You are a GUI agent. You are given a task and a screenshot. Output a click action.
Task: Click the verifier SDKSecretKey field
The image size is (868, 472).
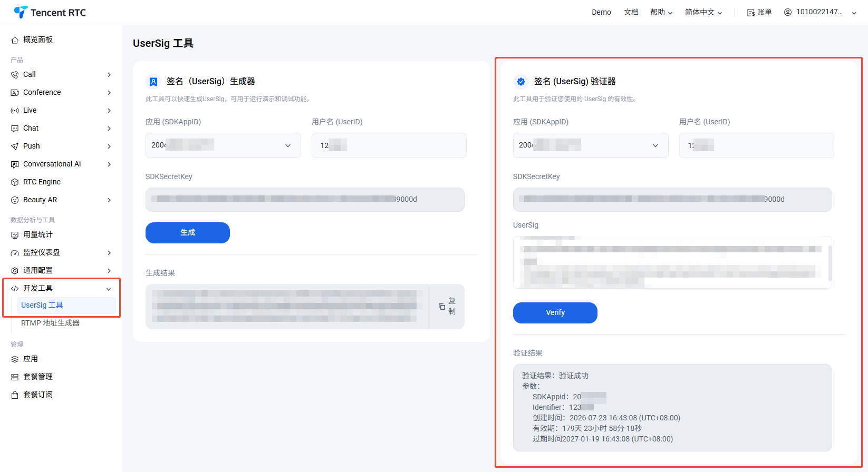click(x=672, y=200)
